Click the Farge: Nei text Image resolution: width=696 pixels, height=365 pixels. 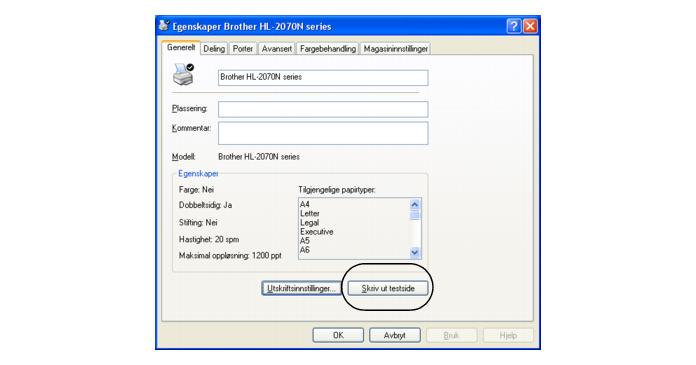click(196, 190)
